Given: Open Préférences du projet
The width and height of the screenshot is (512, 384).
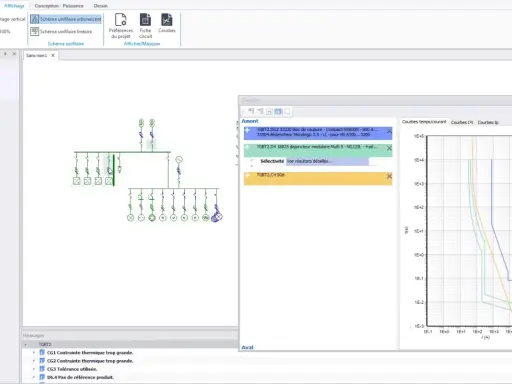Looking at the screenshot, I should (121, 26).
